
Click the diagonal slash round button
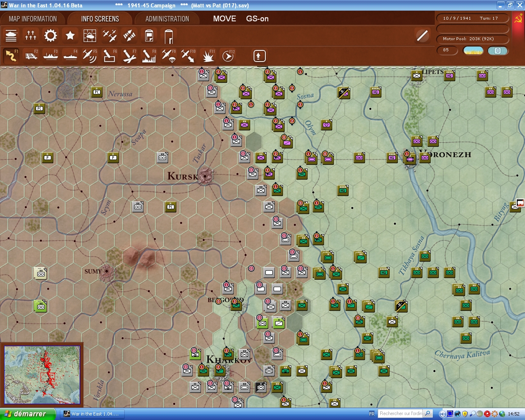click(x=422, y=36)
